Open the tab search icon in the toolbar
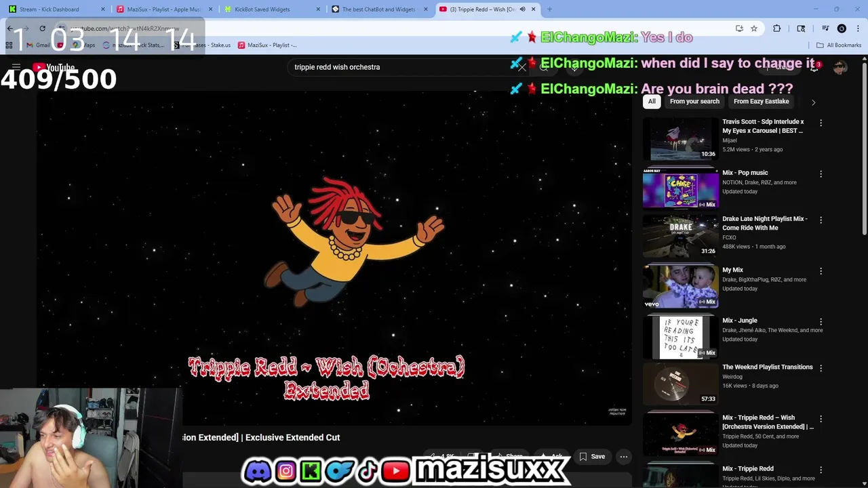Screen dimensions: 868x488 click(801, 28)
